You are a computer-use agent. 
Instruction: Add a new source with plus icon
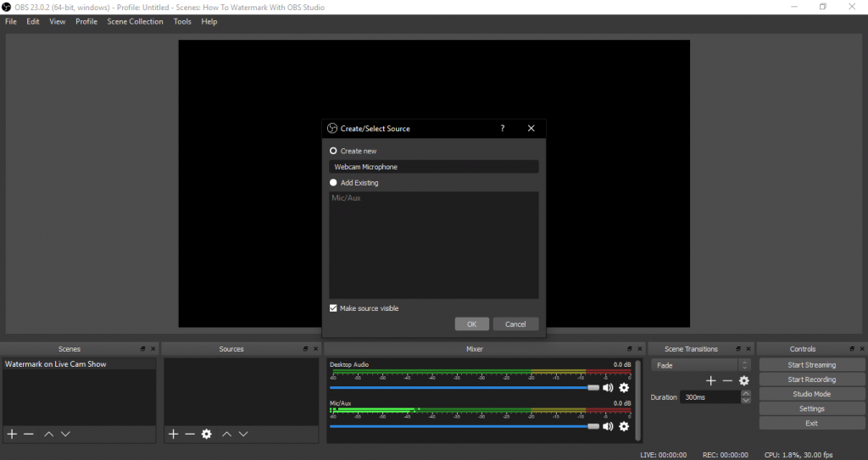[173, 435]
